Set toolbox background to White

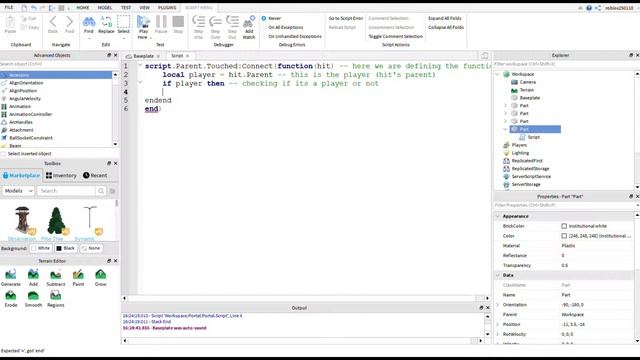tap(40, 248)
